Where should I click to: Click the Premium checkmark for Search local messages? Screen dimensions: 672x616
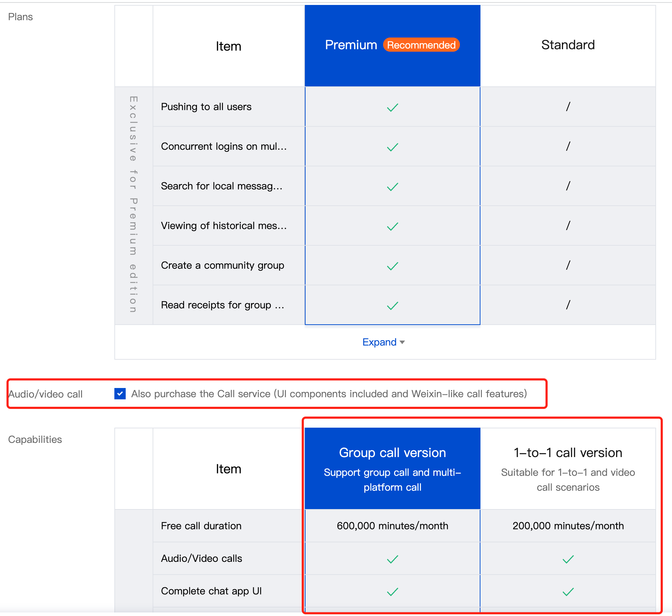click(392, 187)
